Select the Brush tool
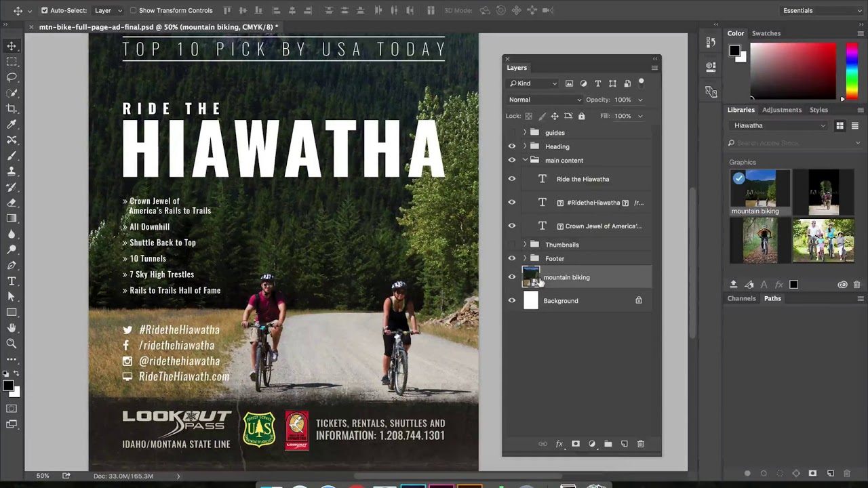Viewport: 868px width, 488px height. tap(12, 155)
